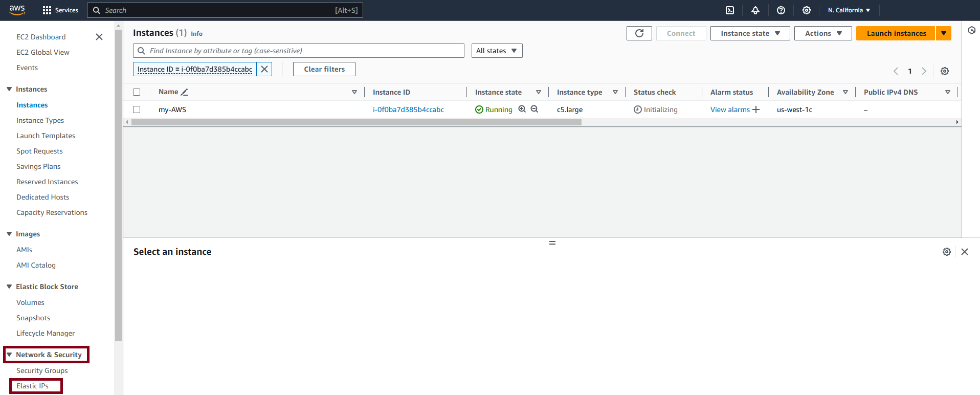The image size is (980, 395).
Task: Open Security Groups page
Action: [x=42, y=370]
